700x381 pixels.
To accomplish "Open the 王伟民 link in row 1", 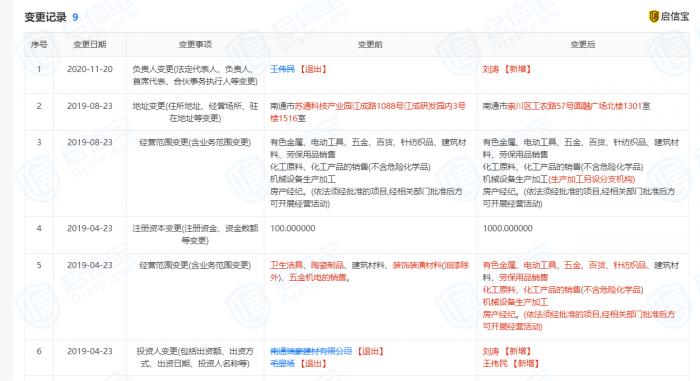I will (x=282, y=69).
